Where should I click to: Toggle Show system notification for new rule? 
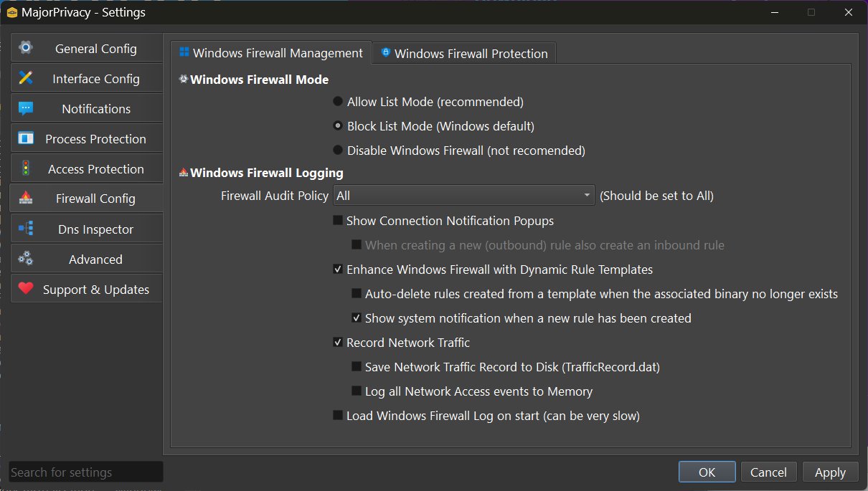(x=522, y=318)
